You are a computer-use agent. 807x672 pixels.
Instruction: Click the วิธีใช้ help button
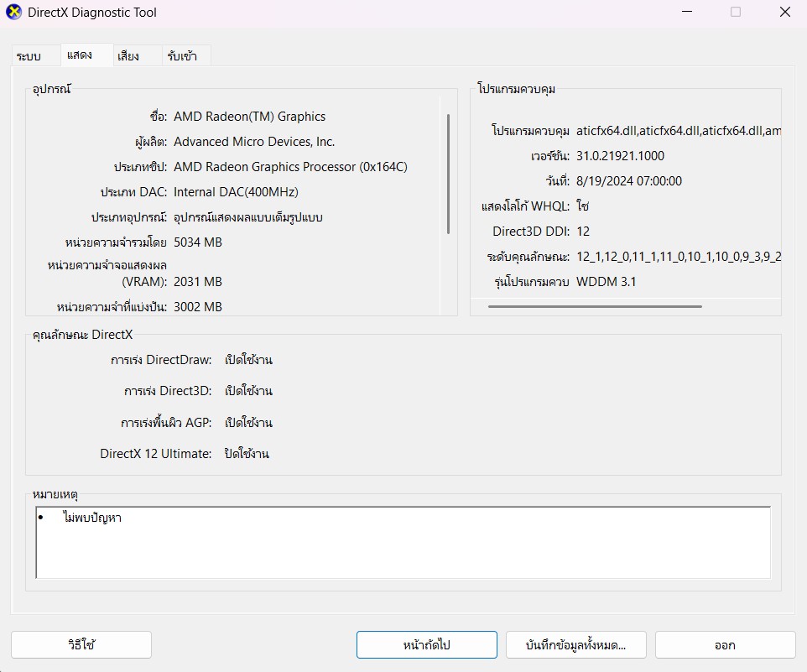click(81, 645)
